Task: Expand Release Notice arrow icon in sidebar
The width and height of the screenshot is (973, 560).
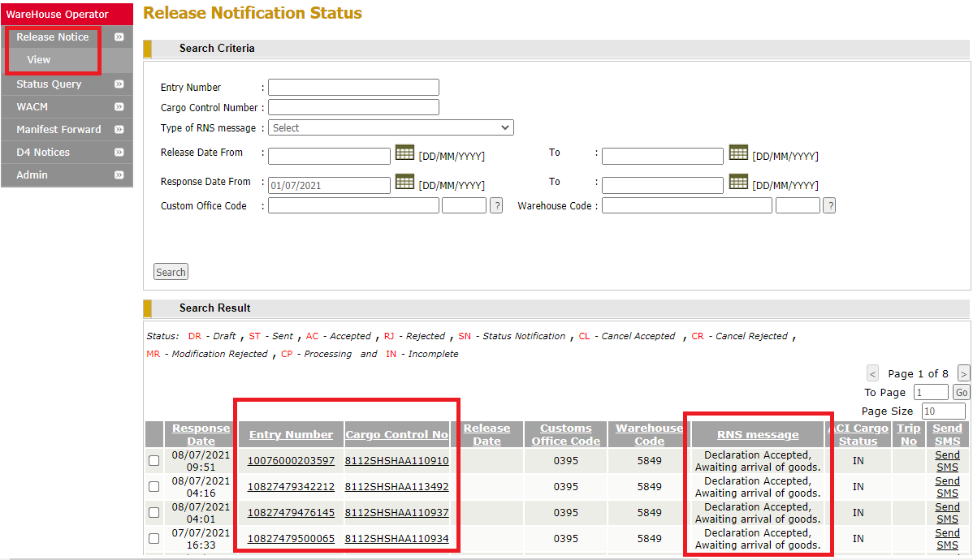Action: pos(119,37)
